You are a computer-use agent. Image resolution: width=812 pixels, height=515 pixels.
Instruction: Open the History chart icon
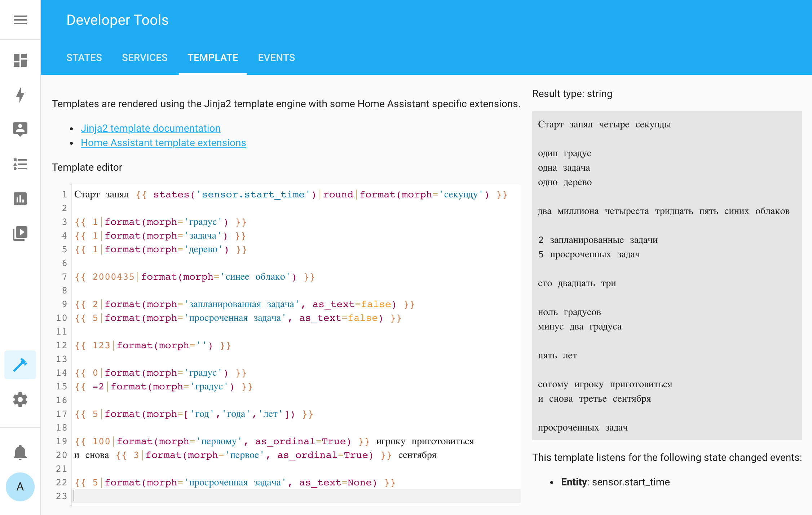[x=20, y=199]
